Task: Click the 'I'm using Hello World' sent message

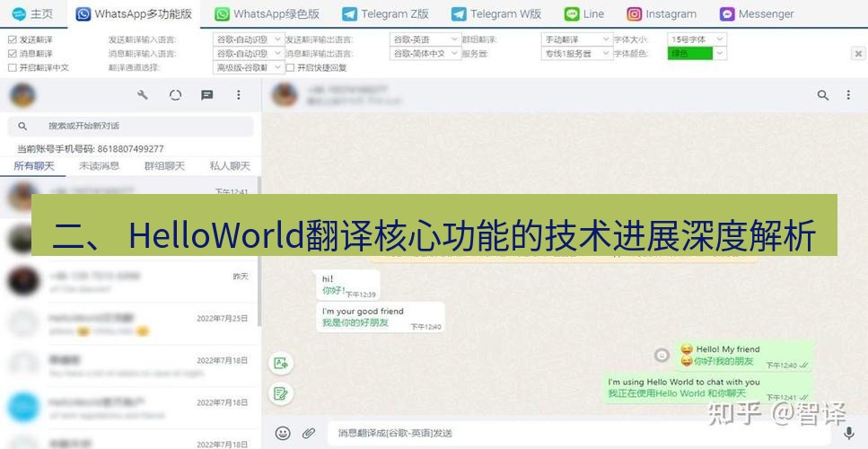Action: coord(708,388)
